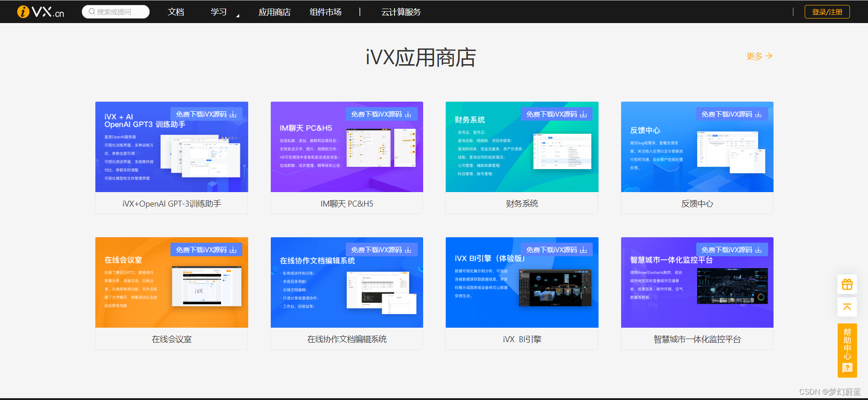
Task: Download source for the 反馈中心 card
Action: pyautogui.click(x=732, y=114)
